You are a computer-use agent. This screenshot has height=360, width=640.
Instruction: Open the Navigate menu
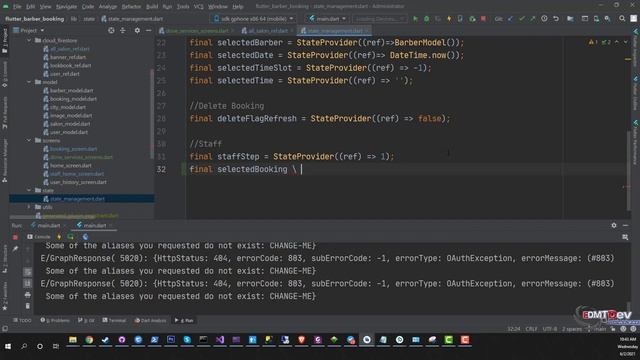coord(66,7)
